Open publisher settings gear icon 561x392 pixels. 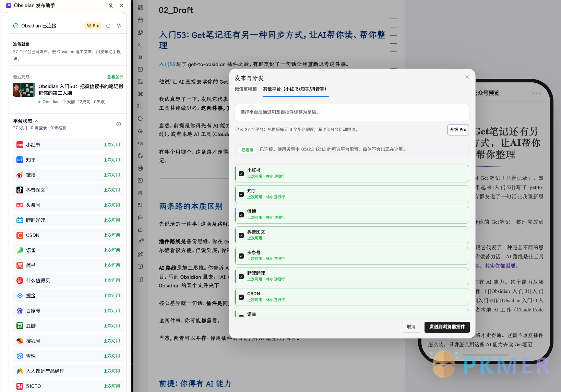119,26
